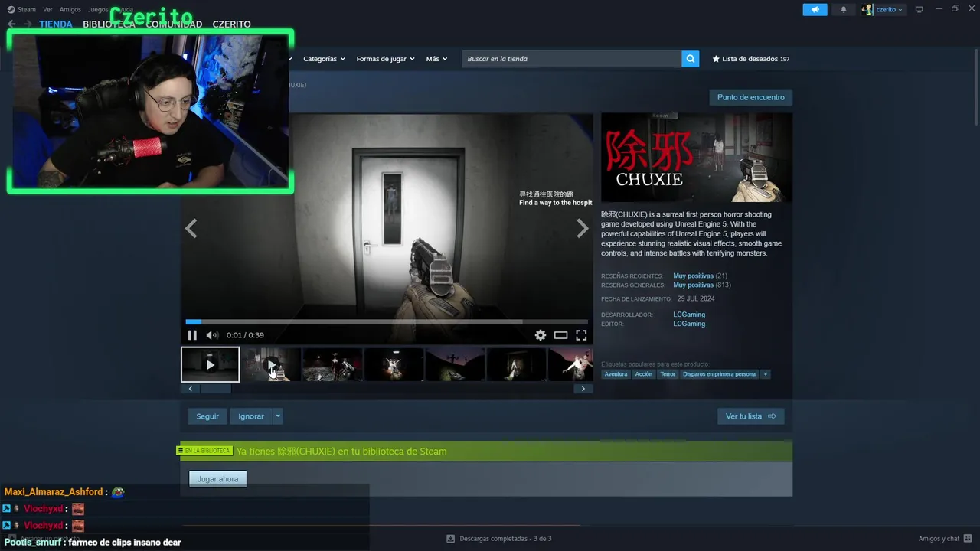The height and width of the screenshot is (551, 980).
Task: Select the fifth media thumbnail with cross
Action: coord(455,364)
